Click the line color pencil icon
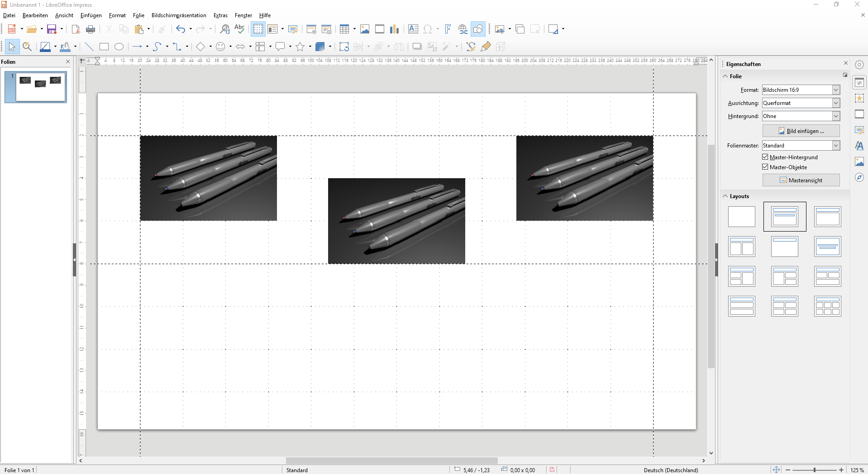 [45, 47]
